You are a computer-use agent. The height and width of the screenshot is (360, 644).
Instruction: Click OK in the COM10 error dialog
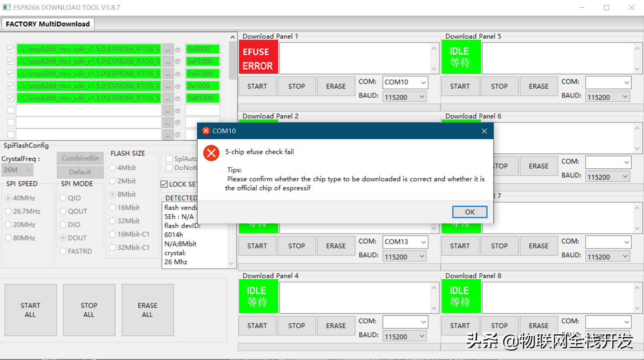pyautogui.click(x=469, y=212)
